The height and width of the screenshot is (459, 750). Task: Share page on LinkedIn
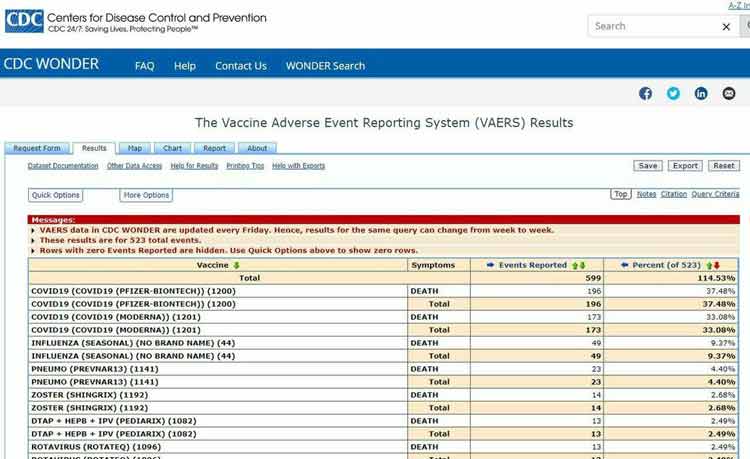[701, 93]
